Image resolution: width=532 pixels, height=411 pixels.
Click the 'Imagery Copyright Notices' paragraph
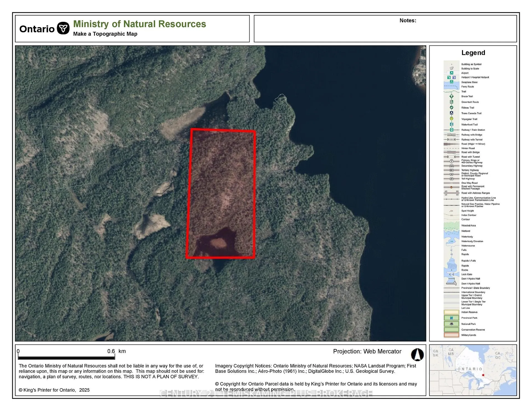(x=316, y=368)
